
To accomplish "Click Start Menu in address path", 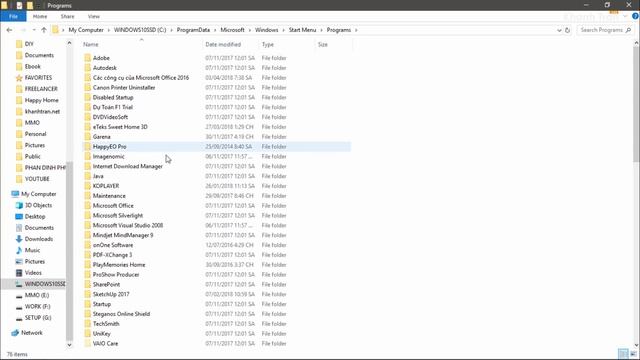I will click(x=302, y=30).
